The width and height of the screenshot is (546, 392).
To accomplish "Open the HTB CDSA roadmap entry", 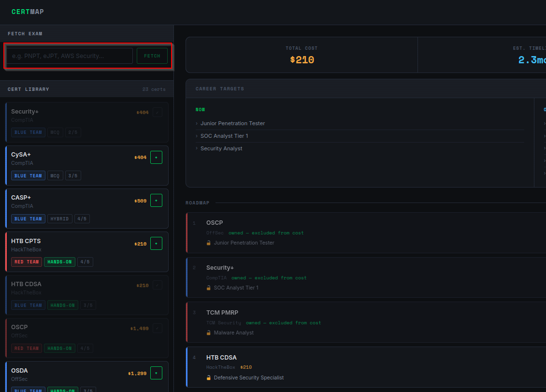I will pyautogui.click(x=221, y=358).
